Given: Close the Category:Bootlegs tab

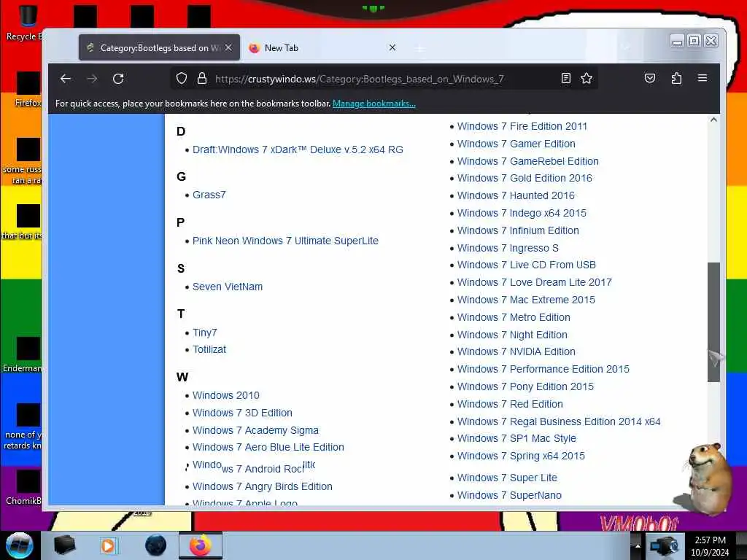Looking at the screenshot, I should coord(228,47).
